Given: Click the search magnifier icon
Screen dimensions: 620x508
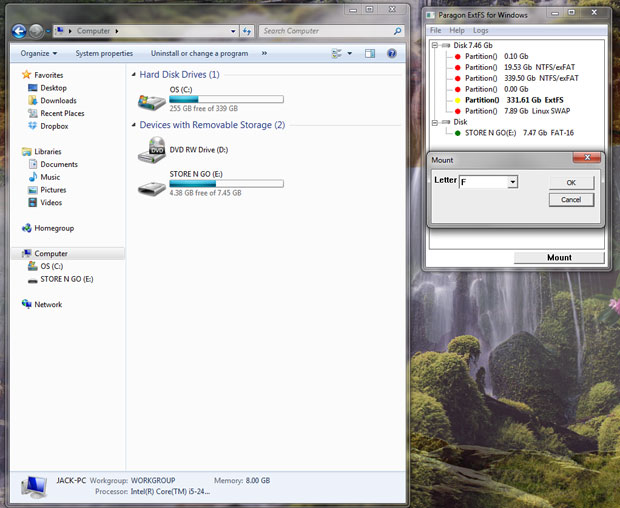Looking at the screenshot, I should tap(397, 31).
